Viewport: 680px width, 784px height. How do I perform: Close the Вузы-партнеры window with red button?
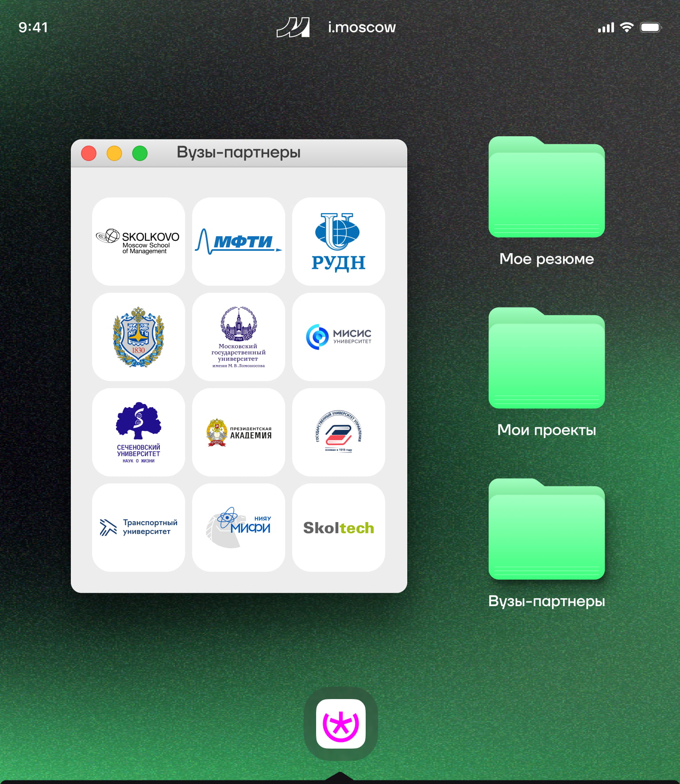pos(89,154)
